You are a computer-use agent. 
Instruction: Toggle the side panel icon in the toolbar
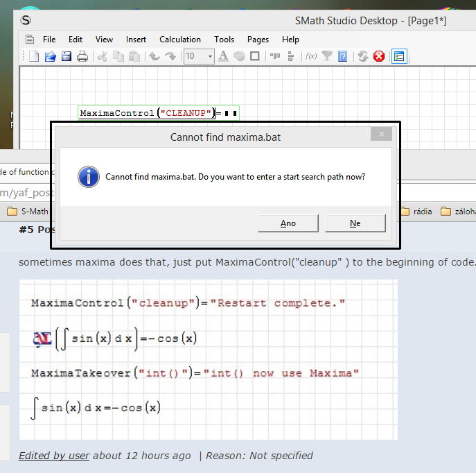pyautogui.click(x=398, y=57)
